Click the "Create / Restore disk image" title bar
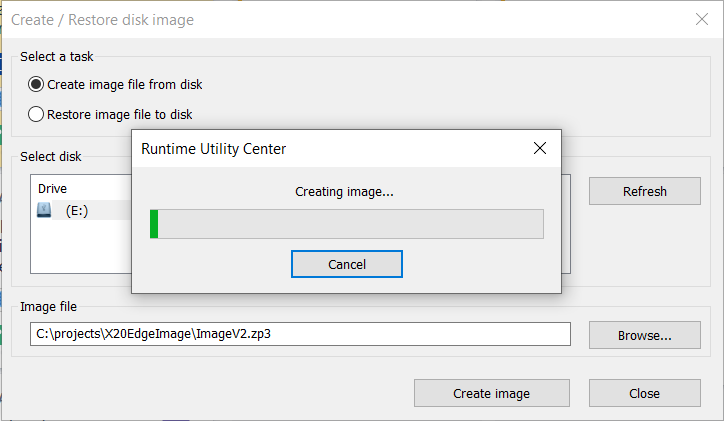 pos(103,20)
